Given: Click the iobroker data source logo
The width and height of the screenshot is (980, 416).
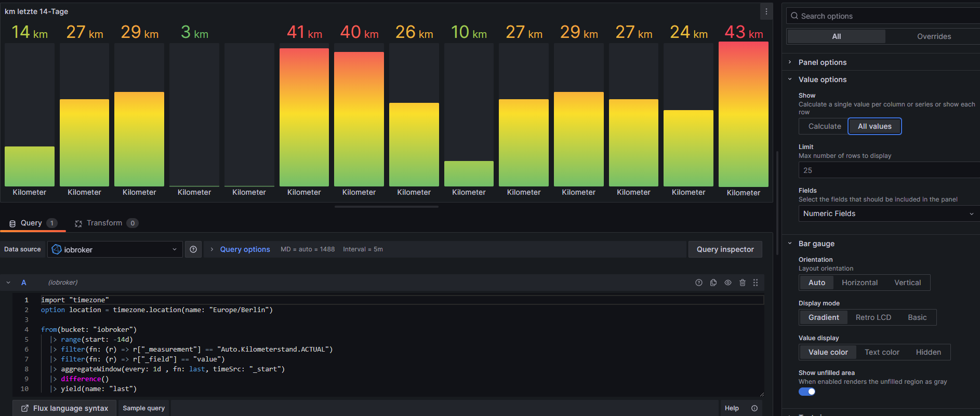Looking at the screenshot, I should [57, 249].
